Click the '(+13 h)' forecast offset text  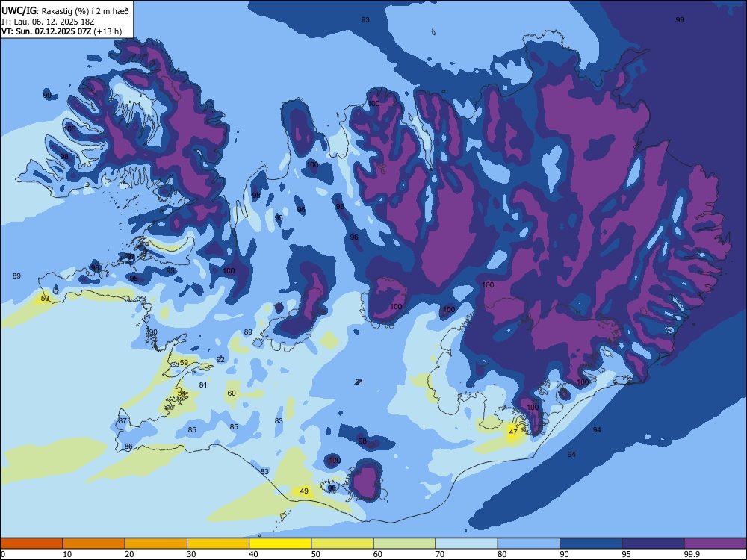click(x=108, y=32)
